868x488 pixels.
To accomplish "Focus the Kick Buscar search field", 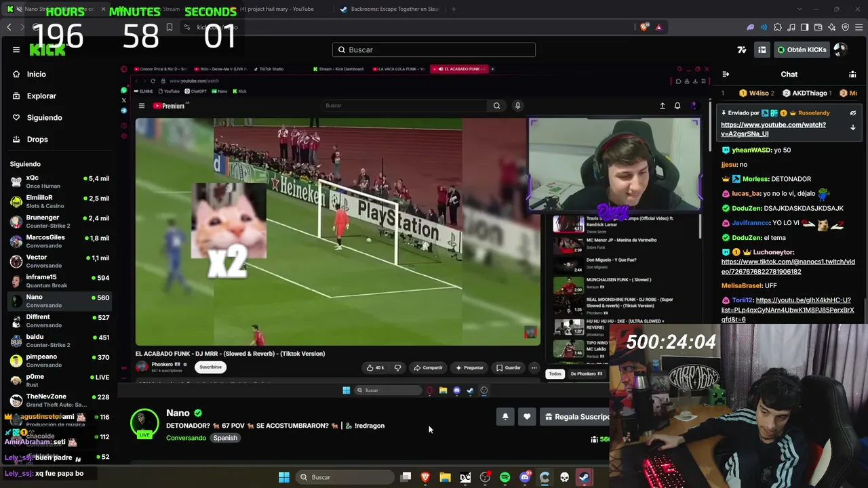I will click(x=434, y=49).
